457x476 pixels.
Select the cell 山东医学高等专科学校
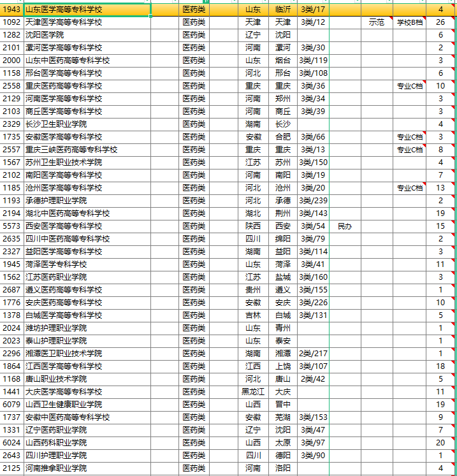[x=87, y=10]
